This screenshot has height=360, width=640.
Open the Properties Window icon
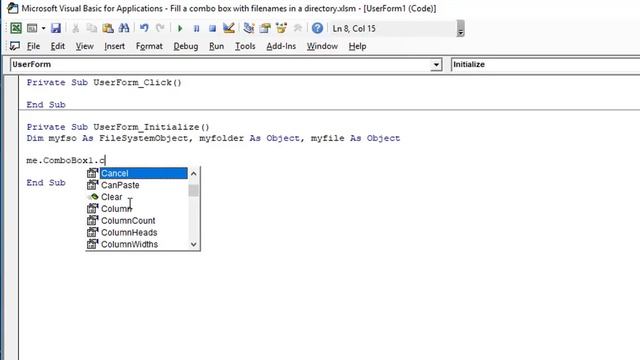point(265,28)
